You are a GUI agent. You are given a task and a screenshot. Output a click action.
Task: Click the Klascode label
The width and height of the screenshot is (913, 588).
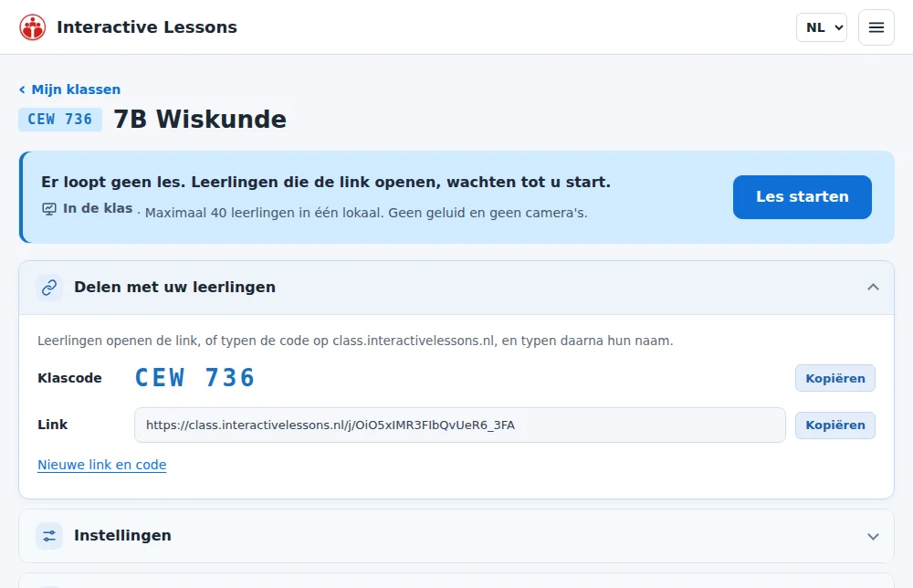point(70,378)
